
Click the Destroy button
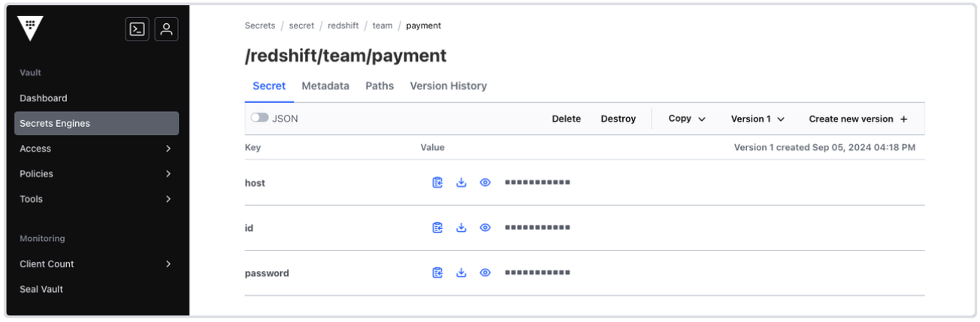click(x=619, y=119)
